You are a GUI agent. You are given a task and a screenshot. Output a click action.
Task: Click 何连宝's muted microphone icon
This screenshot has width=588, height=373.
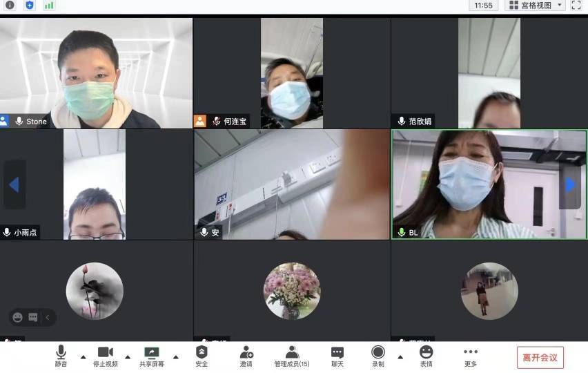pos(217,121)
